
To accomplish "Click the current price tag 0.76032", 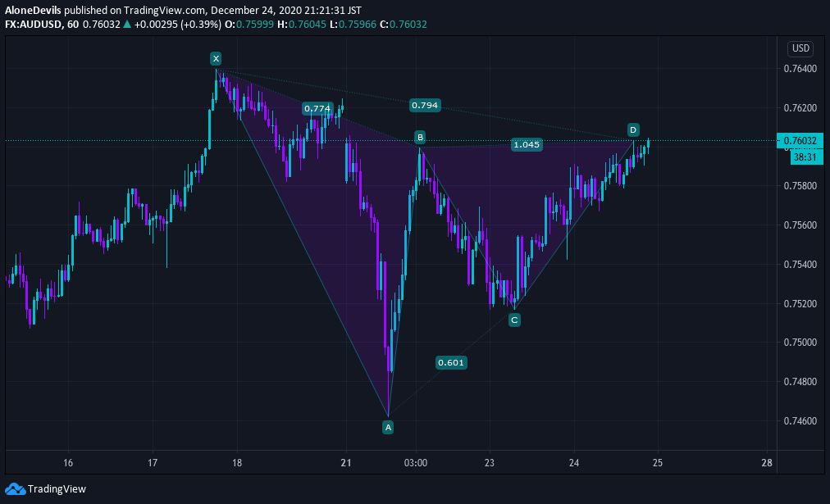I will pyautogui.click(x=800, y=141).
